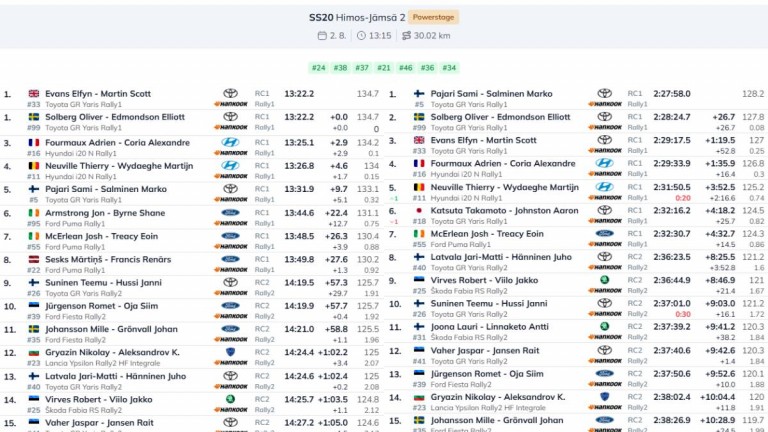
Task: Open Armstrong Jon - Byrne Shane entry
Action: pyautogui.click(x=105, y=213)
